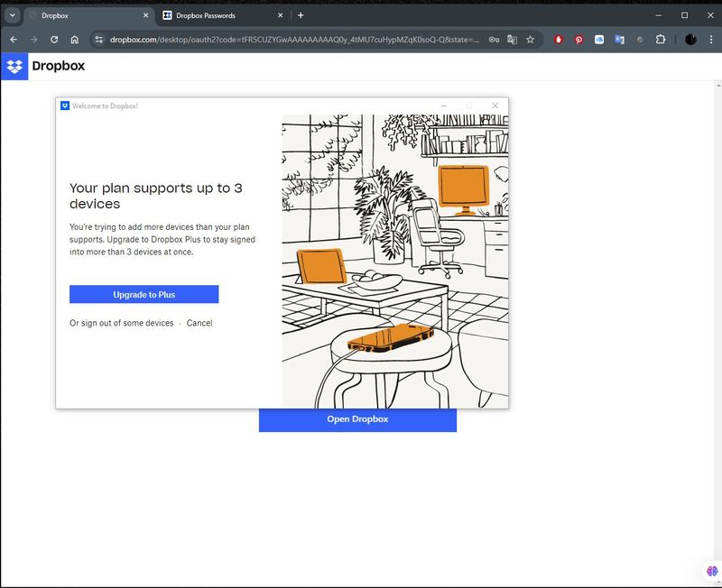Click the heading Your plan supports up to 3 devices
This screenshot has width=722, height=588.
(155, 196)
